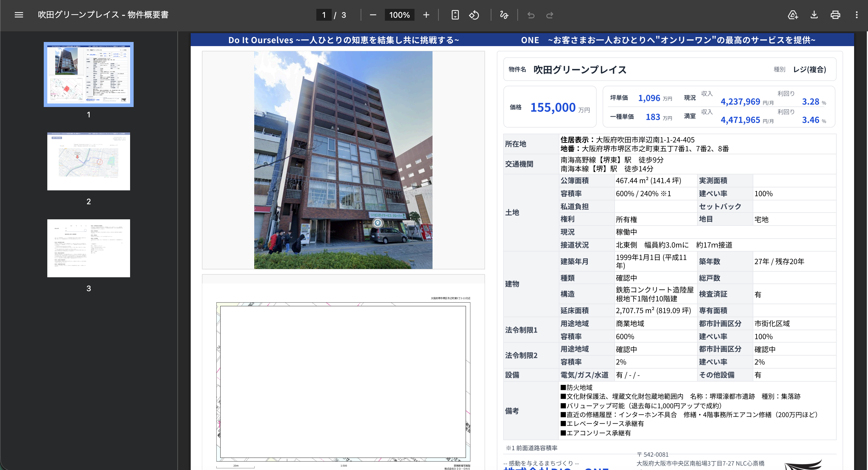Open the more actions menu
The height and width of the screenshot is (470, 868).
856,15
